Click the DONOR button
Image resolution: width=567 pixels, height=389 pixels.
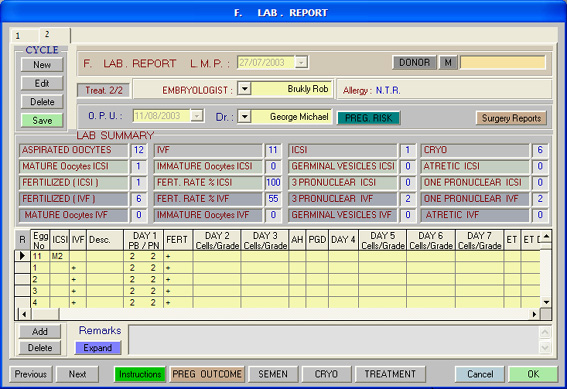414,63
